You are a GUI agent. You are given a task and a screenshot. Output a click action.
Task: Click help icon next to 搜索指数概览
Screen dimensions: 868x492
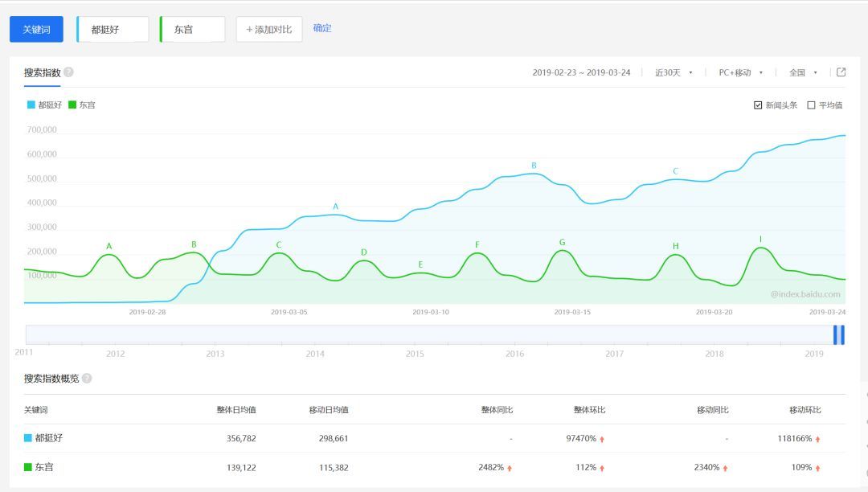87,379
